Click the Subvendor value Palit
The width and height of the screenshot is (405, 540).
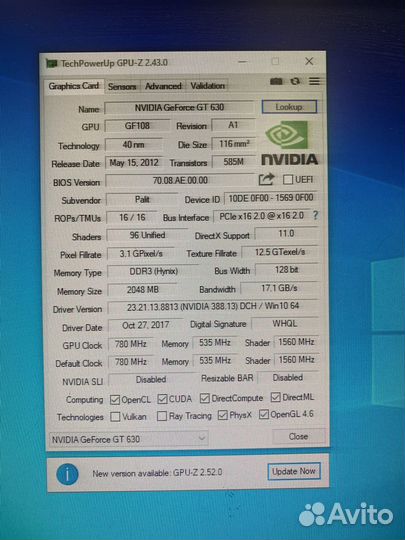[x=142, y=199]
